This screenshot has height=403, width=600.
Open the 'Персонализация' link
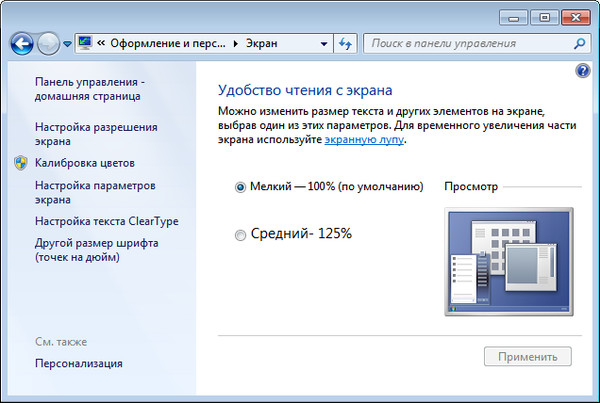[78, 363]
